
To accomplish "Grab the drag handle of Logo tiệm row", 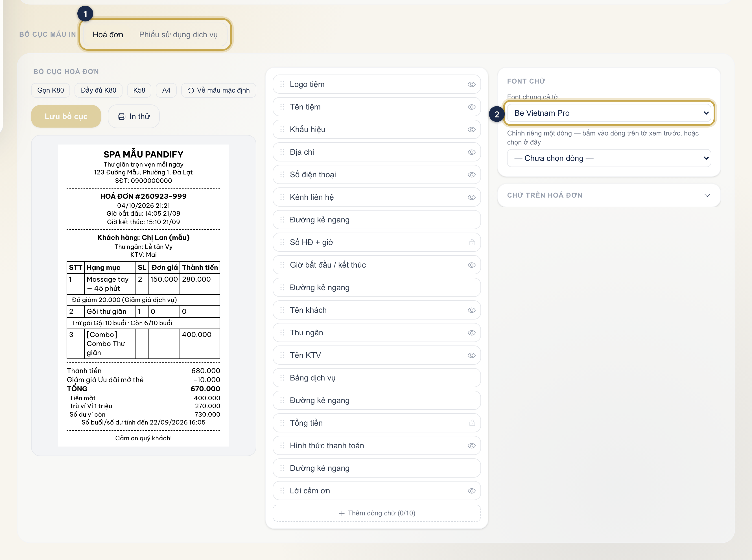I will point(282,84).
